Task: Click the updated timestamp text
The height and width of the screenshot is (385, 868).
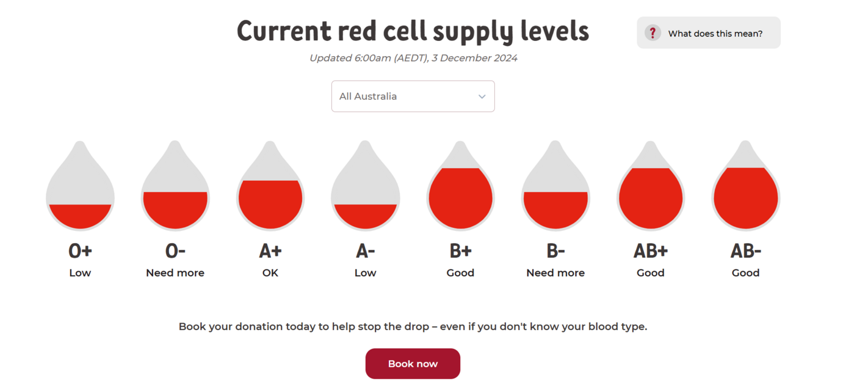Action: [x=413, y=58]
